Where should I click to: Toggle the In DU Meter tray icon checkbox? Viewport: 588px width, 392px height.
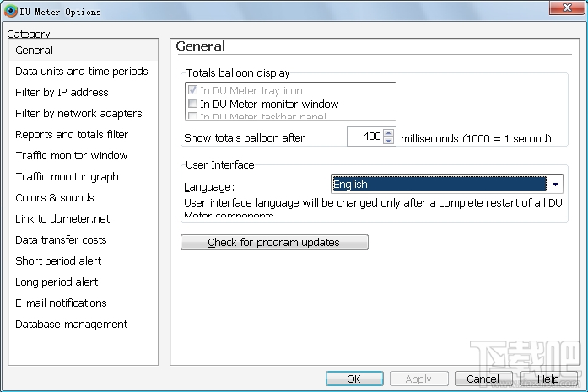[x=193, y=91]
